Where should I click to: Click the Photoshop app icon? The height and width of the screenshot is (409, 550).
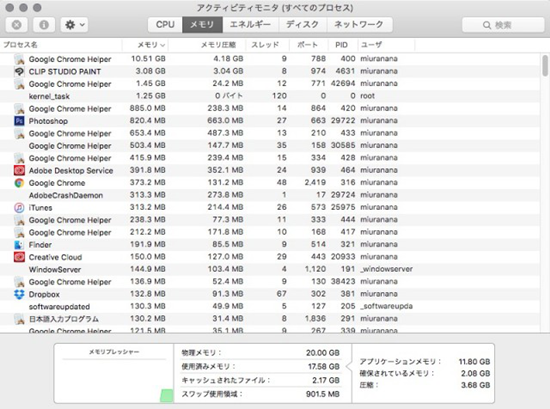(x=19, y=121)
